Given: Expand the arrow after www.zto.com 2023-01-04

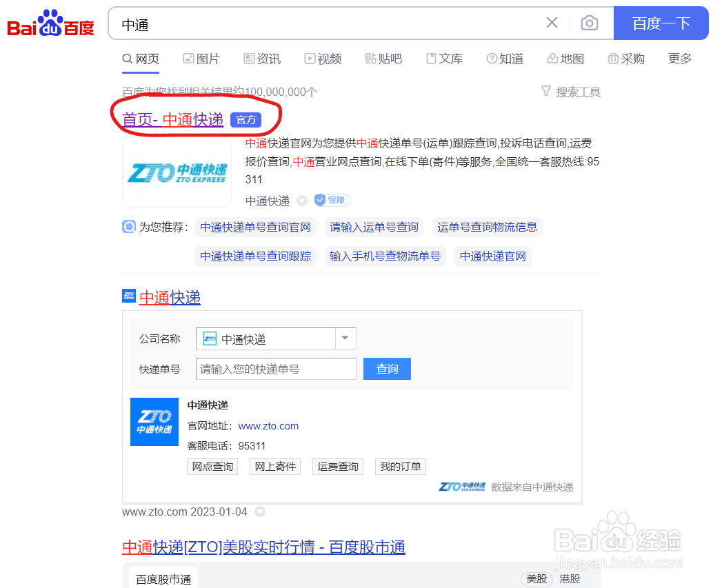Looking at the screenshot, I should pos(260,511).
